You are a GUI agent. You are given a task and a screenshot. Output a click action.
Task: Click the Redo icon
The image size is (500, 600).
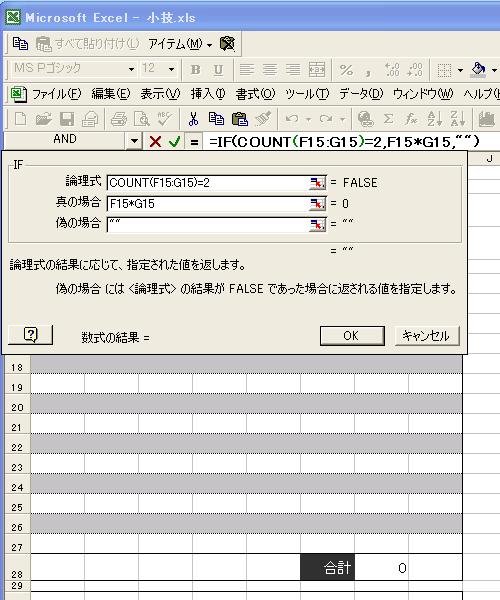pyautogui.click(x=326, y=119)
